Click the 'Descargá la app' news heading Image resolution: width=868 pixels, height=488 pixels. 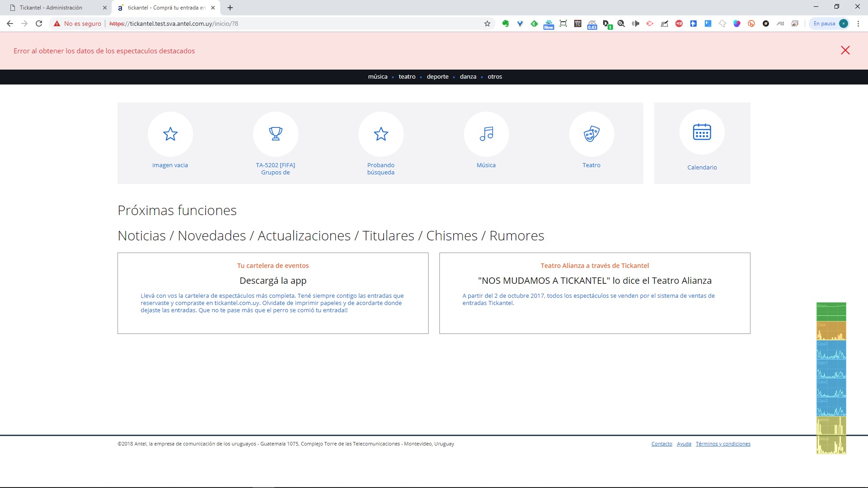tap(273, 281)
